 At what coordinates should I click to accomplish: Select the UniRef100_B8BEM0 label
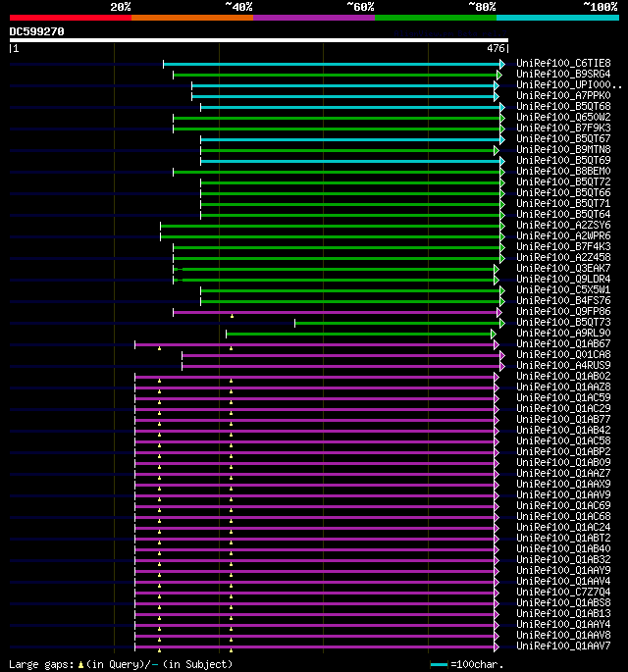pos(563,172)
